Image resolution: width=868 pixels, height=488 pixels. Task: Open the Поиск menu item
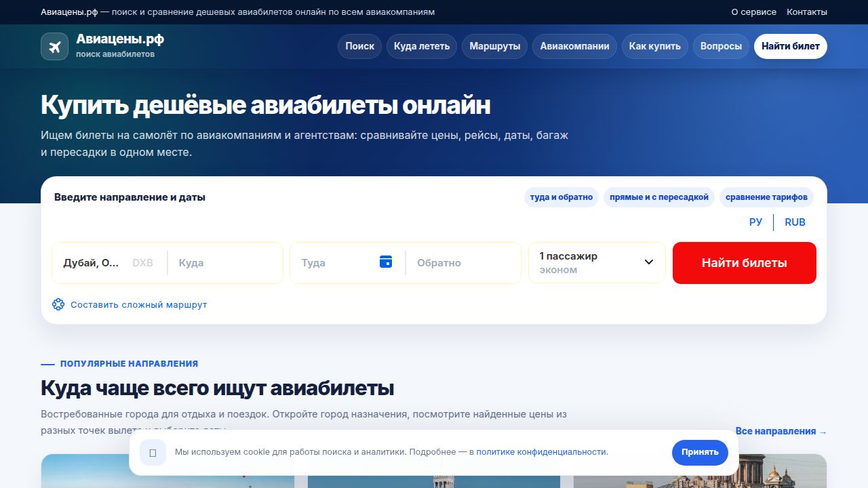[x=359, y=46]
